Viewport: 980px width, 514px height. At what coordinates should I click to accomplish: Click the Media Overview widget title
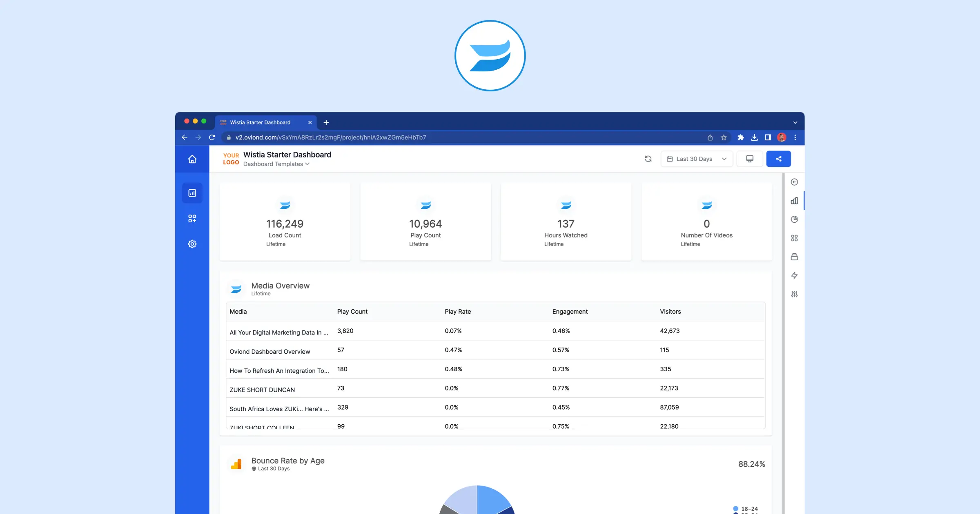[281, 286]
